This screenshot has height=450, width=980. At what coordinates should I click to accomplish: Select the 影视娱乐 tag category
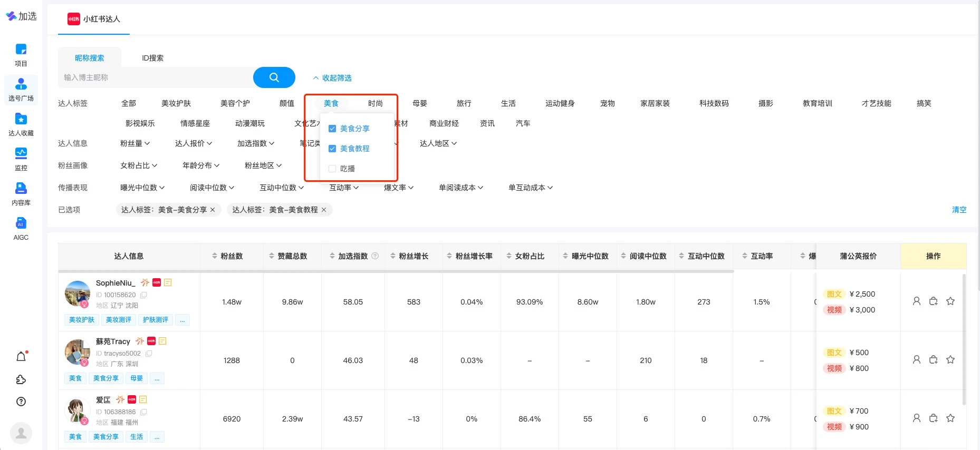tap(140, 123)
